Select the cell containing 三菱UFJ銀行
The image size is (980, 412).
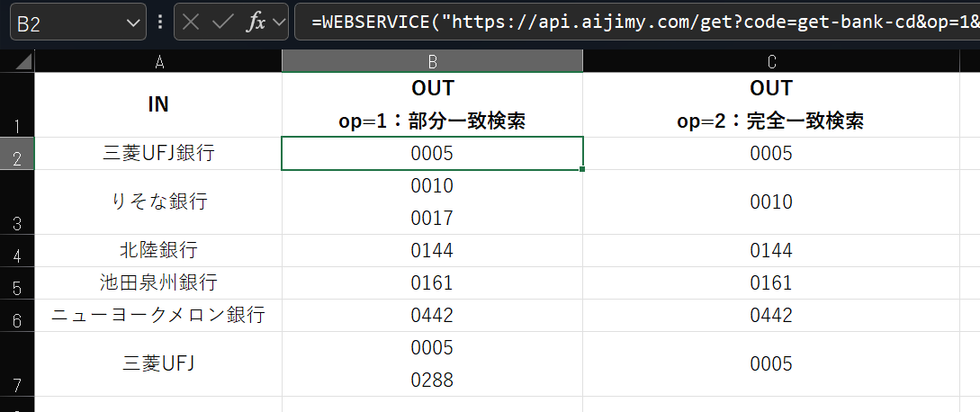pyautogui.click(x=158, y=154)
